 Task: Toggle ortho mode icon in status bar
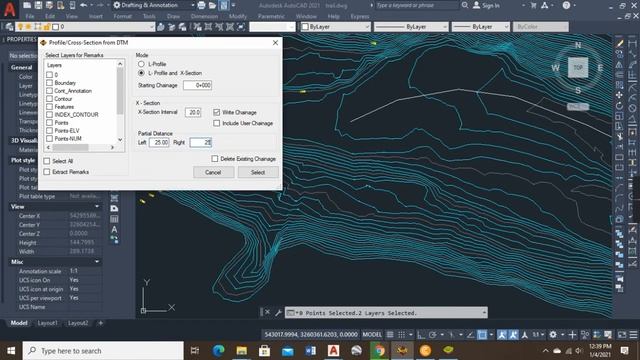point(421,335)
